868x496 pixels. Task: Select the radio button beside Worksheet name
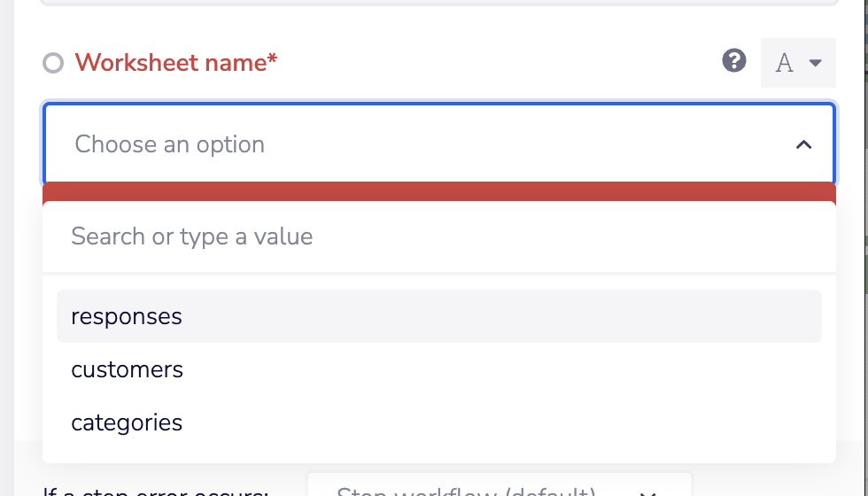coord(54,64)
